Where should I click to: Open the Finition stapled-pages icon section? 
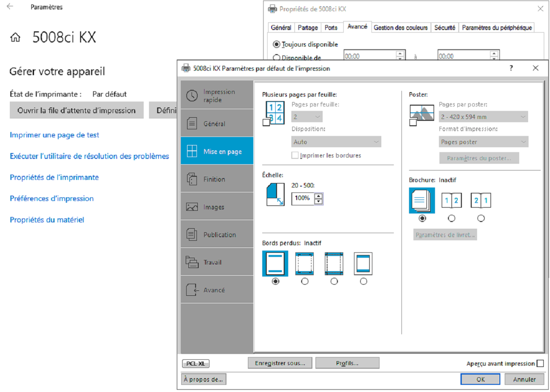pos(192,179)
